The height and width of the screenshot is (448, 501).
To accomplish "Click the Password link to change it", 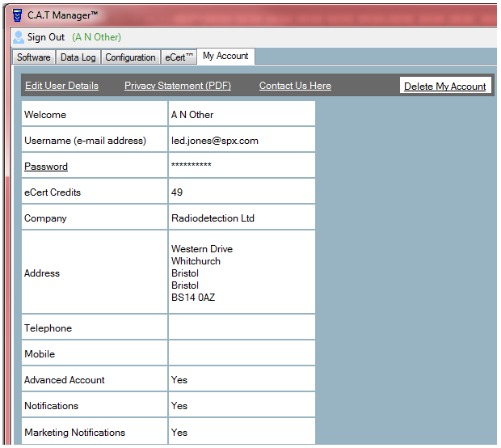I will (46, 167).
